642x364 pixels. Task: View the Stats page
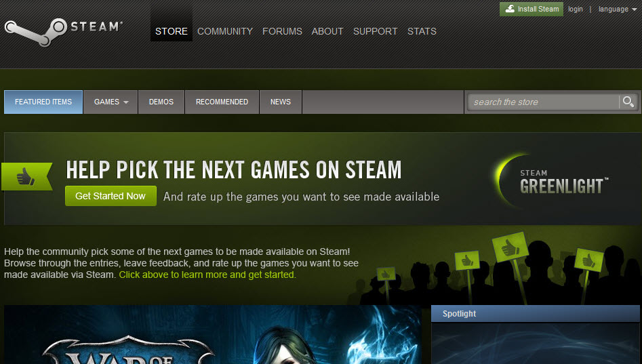(x=422, y=31)
